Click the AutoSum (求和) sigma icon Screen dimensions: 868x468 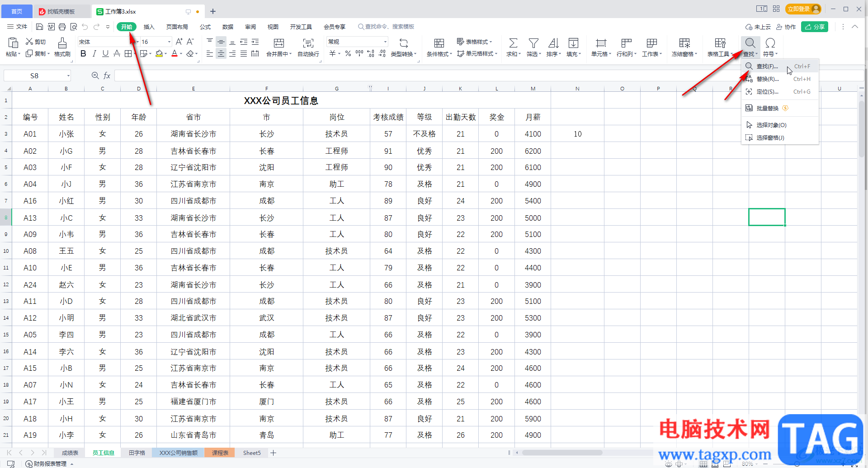[x=513, y=43]
